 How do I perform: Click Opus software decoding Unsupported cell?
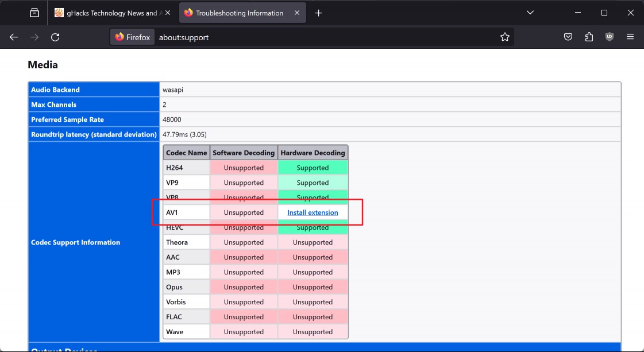click(x=244, y=287)
